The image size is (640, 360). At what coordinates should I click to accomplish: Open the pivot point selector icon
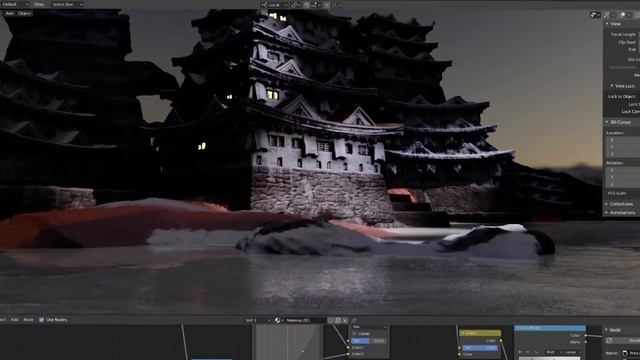pyautogui.click(x=296, y=5)
